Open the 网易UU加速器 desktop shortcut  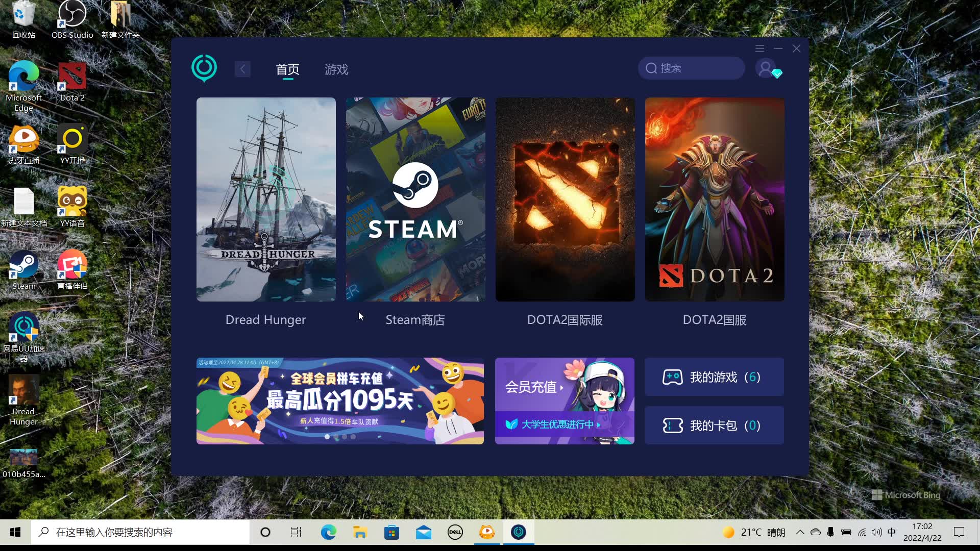[23, 337]
